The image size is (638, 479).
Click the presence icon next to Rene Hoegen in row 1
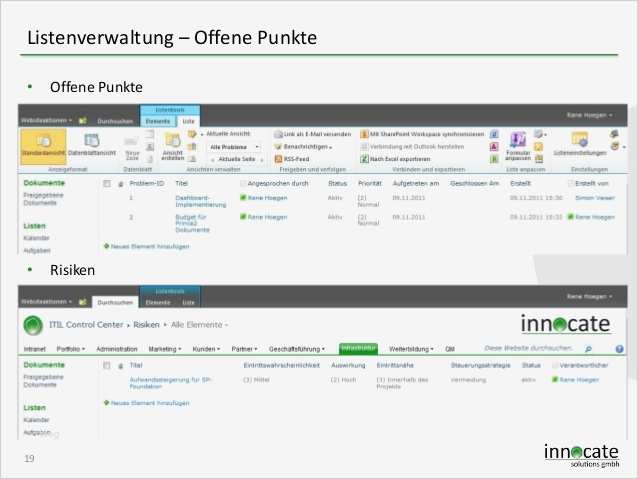pyautogui.click(x=243, y=198)
